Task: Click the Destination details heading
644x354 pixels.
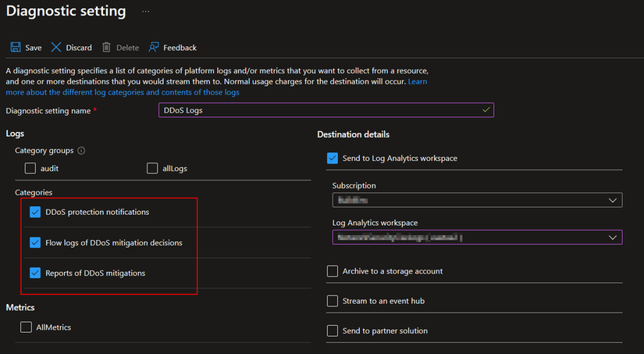Action: 353,134
